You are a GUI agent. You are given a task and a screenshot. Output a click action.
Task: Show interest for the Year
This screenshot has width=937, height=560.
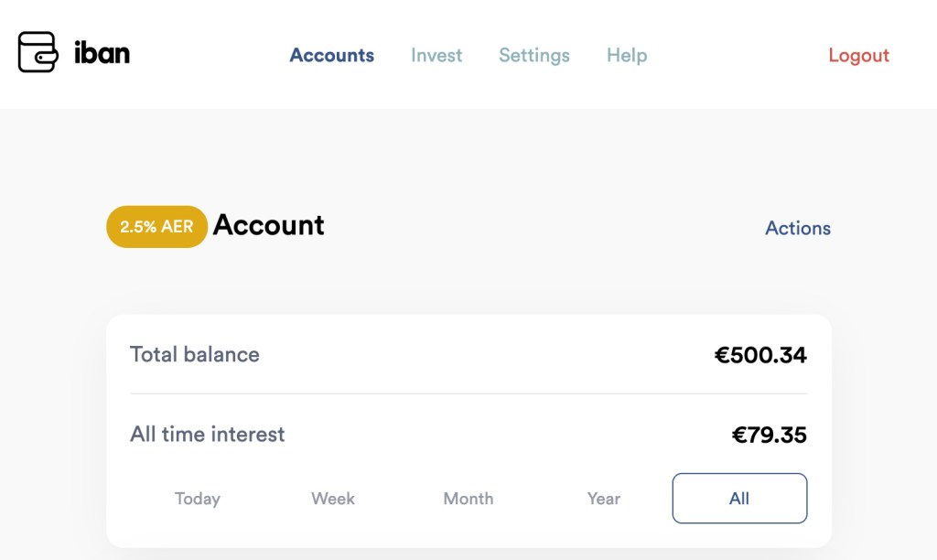pos(603,499)
